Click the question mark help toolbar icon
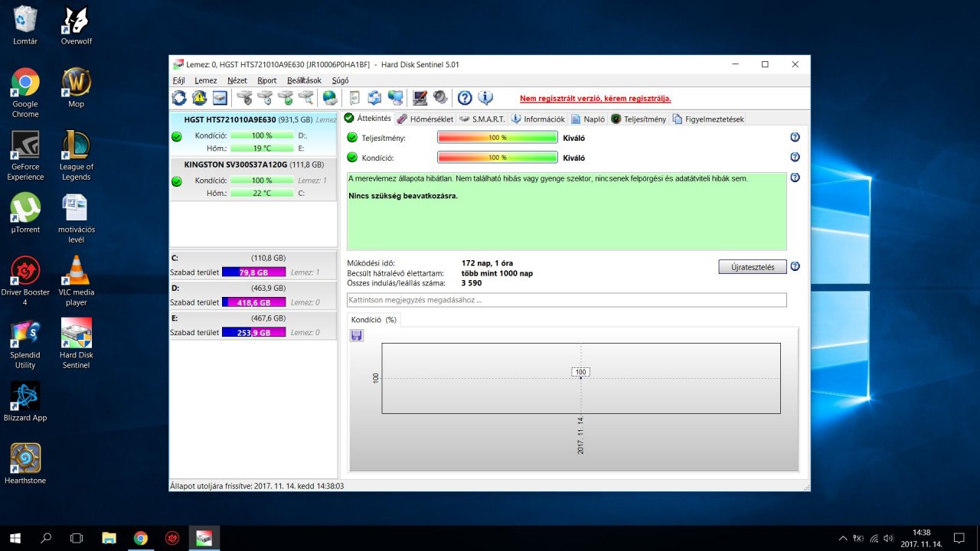Image resolution: width=980 pixels, height=551 pixels. coord(465,97)
